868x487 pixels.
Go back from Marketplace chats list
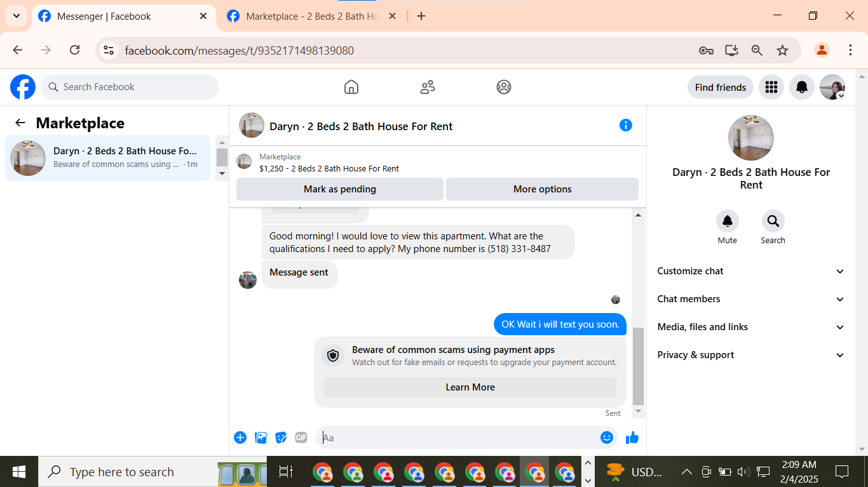(x=20, y=123)
